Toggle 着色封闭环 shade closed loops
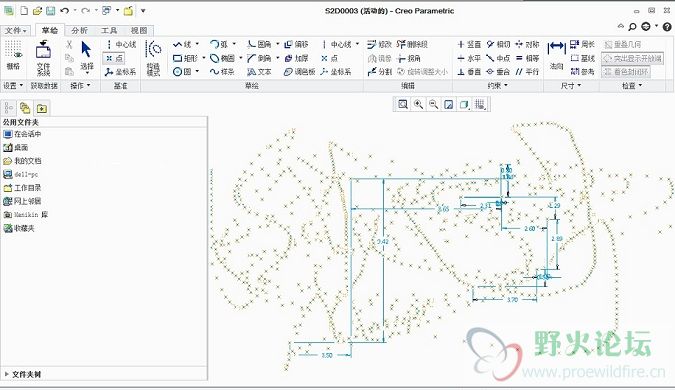Screen dimensions: 675x390 point(626,72)
